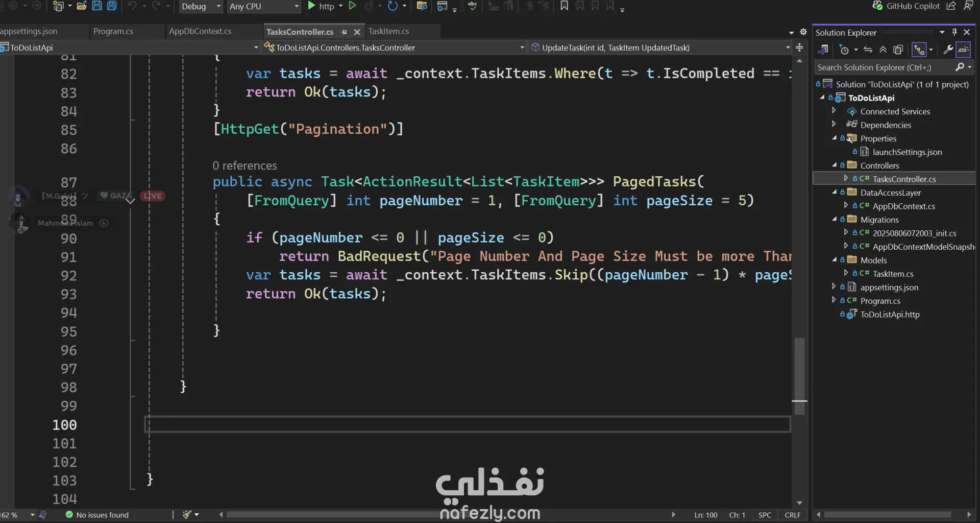Open the Any CPU platform dropdown
980x523 pixels.
(264, 6)
